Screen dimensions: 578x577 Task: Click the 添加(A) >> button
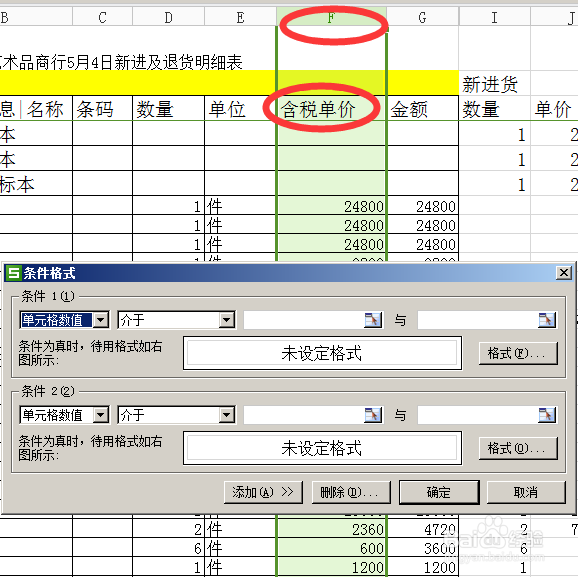pos(263,492)
